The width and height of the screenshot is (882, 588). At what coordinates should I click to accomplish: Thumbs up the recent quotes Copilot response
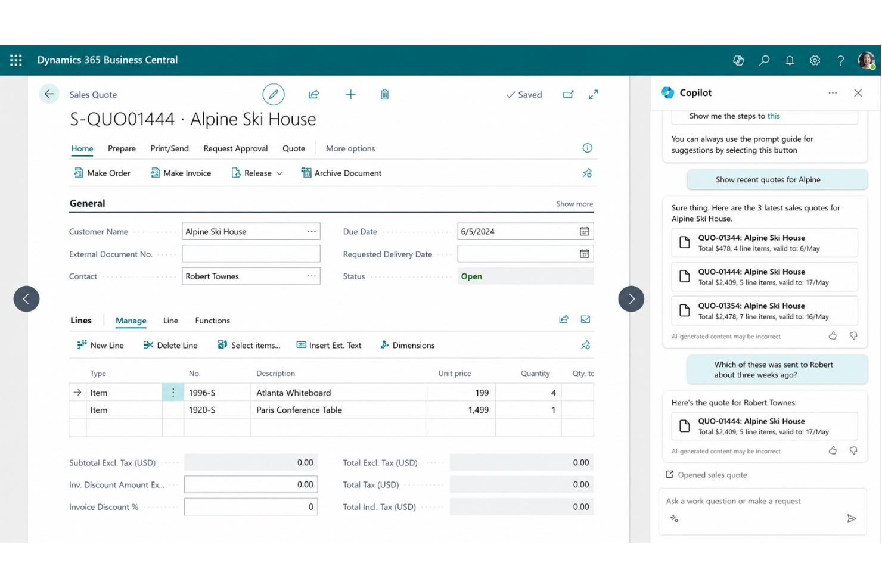(x=833, y=336)
